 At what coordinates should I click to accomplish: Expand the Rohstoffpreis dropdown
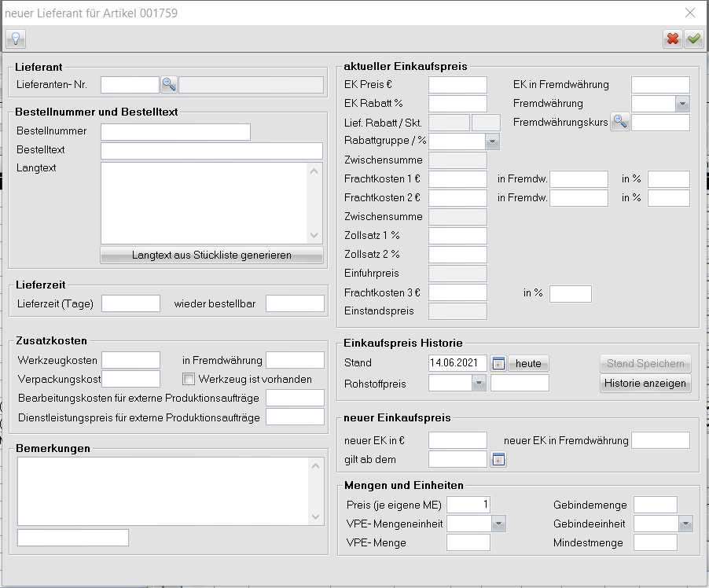click(x=479, y=383)
